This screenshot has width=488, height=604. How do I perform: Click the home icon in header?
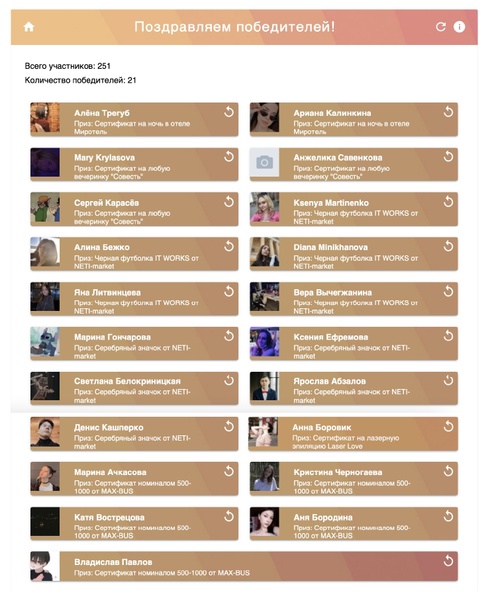click(x=29, y=27)
